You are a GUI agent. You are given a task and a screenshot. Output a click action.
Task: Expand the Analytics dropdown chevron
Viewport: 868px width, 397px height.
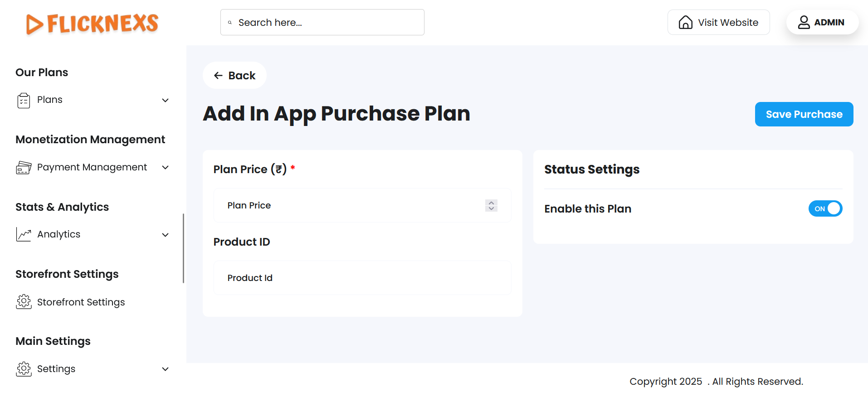point(166,235)
